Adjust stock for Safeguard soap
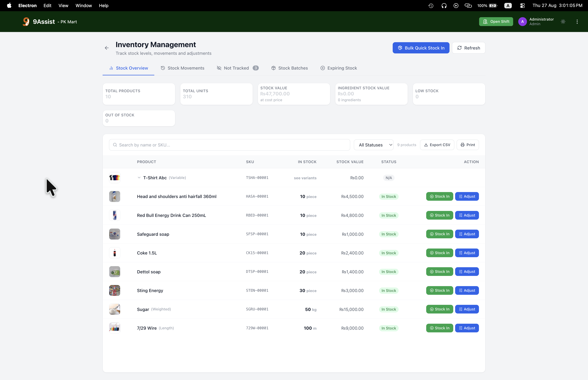Screen dimensions: 588x380 (x=467, y=234)
